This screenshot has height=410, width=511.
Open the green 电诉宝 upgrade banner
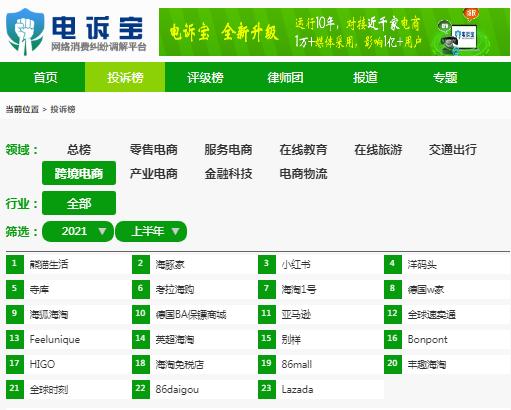(334, 32)
